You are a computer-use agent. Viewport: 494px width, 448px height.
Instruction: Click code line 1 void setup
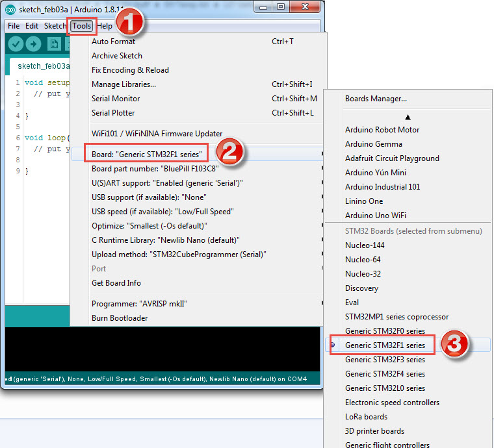click(47, 82)
